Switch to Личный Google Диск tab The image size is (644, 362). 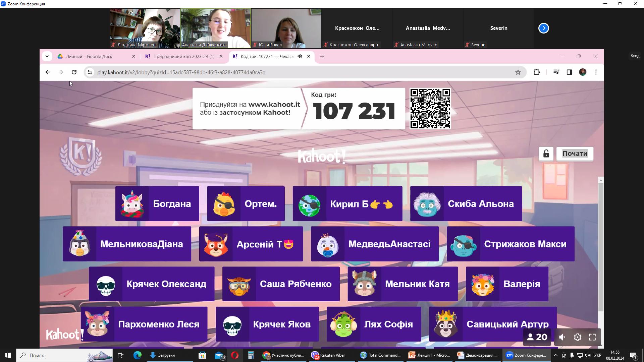coord(89,56)
